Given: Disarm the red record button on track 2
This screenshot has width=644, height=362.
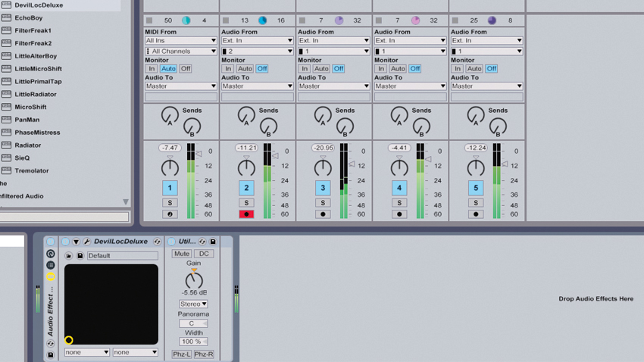Looking at the screenshot, I should click(246, 214).
